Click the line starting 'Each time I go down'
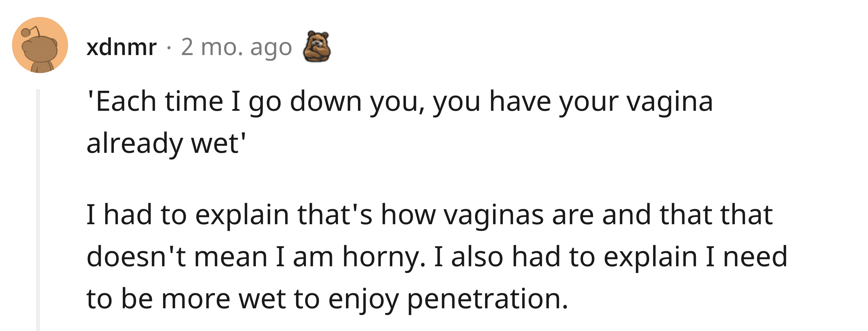Viewport: 868px width, 331px height. pyautogui.click(x=400, y=102)
